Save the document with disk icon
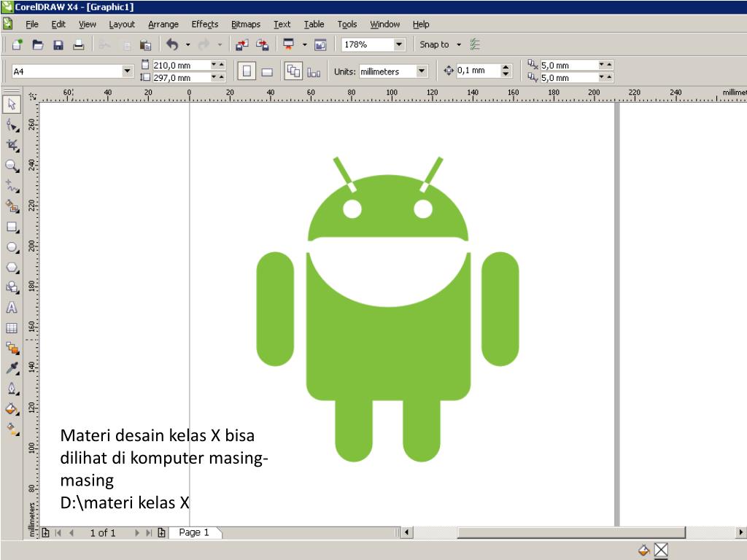This screenshot has width=747, height=560. point(58,44)
